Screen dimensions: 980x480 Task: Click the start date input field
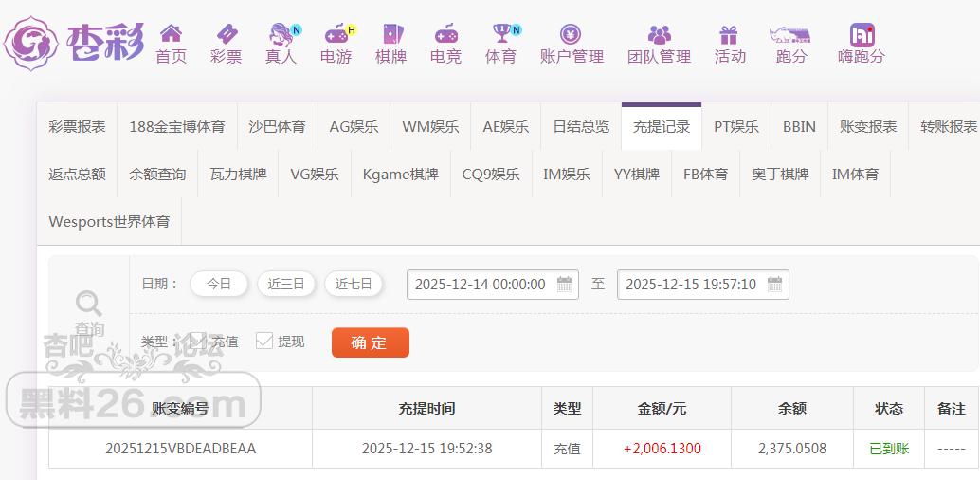(x=481, y=285)
